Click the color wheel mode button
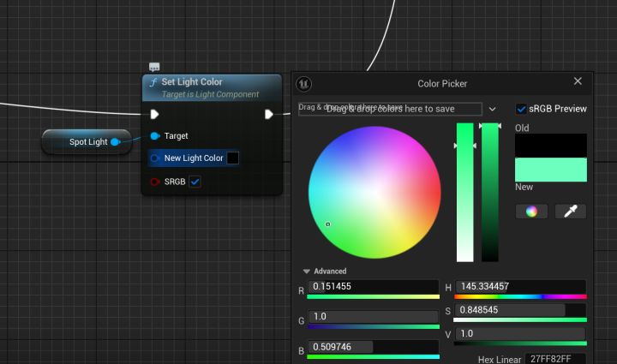This screenshot has width=617, height=364. [x=531, y=211]
